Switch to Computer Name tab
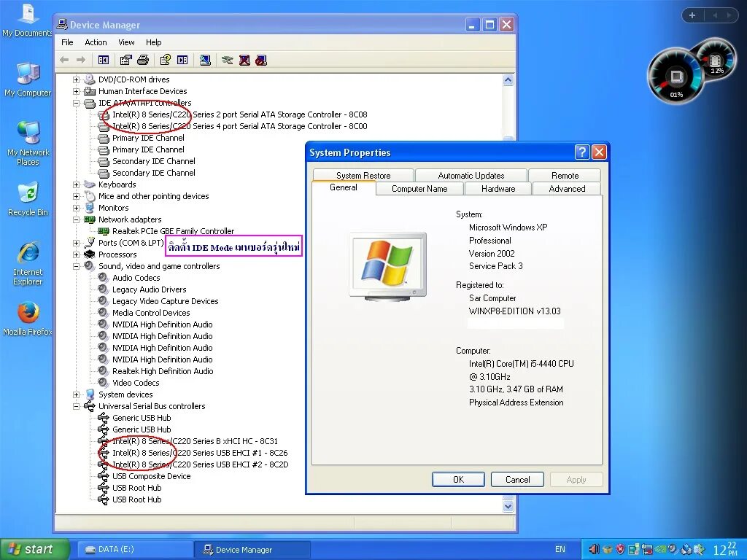The height and width of the screenshot is (560, 747). 419,189
